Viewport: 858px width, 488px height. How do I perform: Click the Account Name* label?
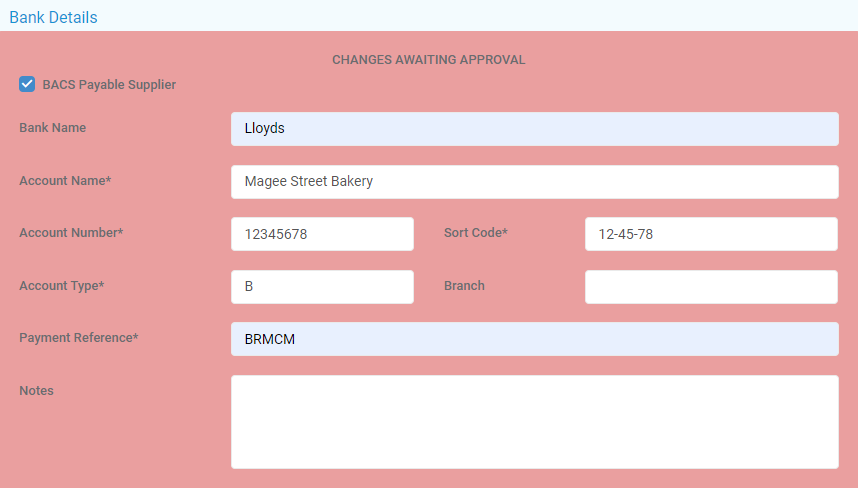pos(65,181)
